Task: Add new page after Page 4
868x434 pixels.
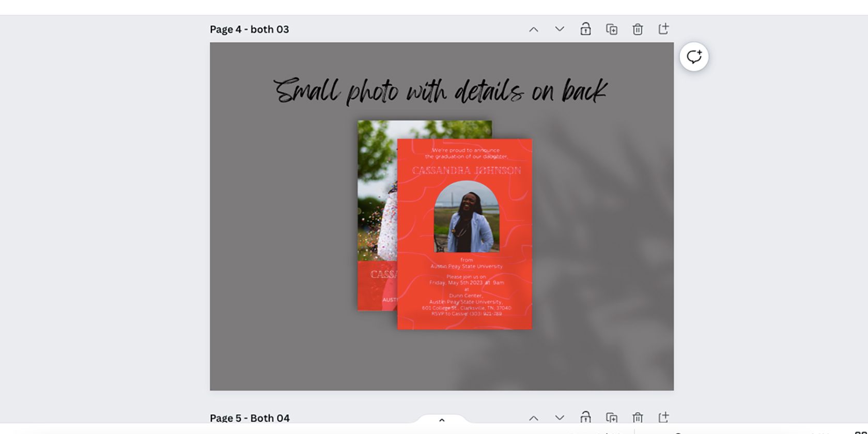Action: (664, 29)
